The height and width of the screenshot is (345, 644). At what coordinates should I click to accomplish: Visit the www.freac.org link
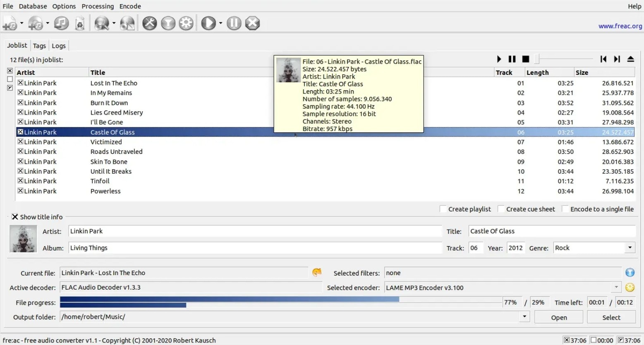[x=620, y=26]
